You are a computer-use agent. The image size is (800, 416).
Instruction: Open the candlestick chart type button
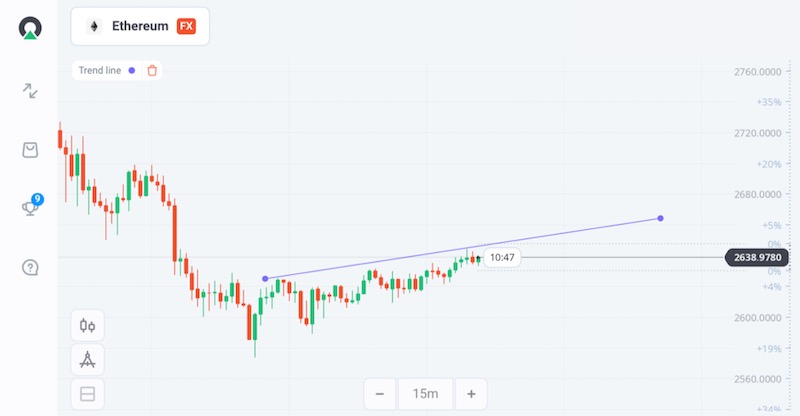point(87,325)
